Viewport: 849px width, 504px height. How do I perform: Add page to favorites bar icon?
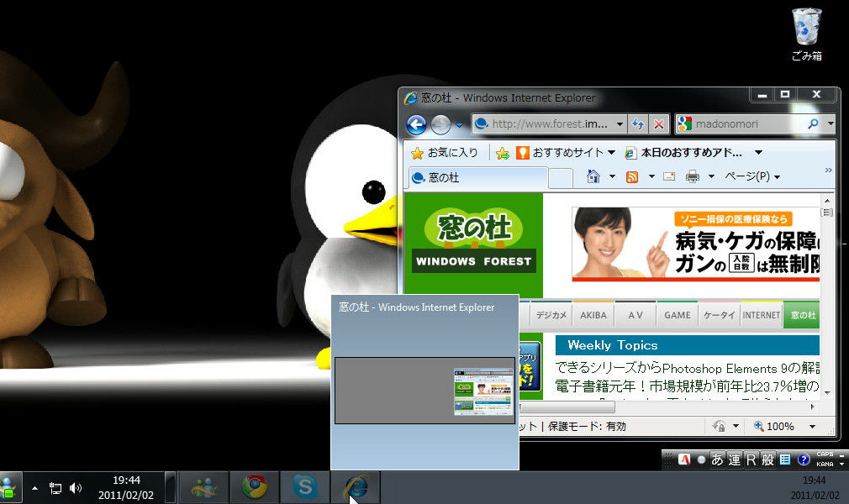point(503,153)
